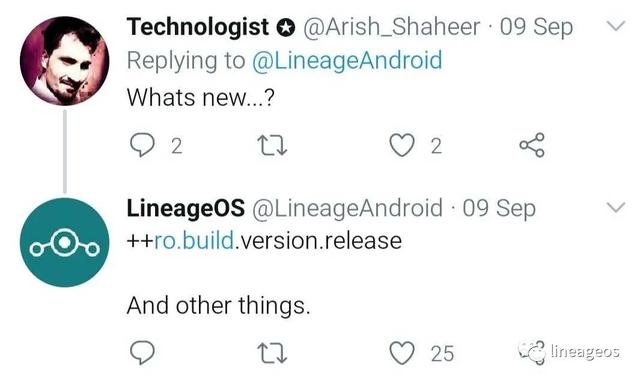
Task: Like the LineageOS tweet with 25 likes
Action: pyautogui.click(x=402, y=353)
